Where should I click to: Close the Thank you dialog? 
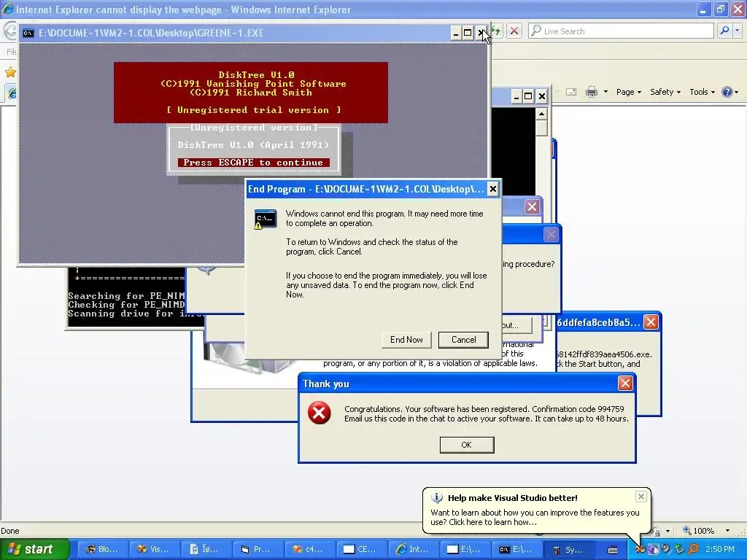625,384
